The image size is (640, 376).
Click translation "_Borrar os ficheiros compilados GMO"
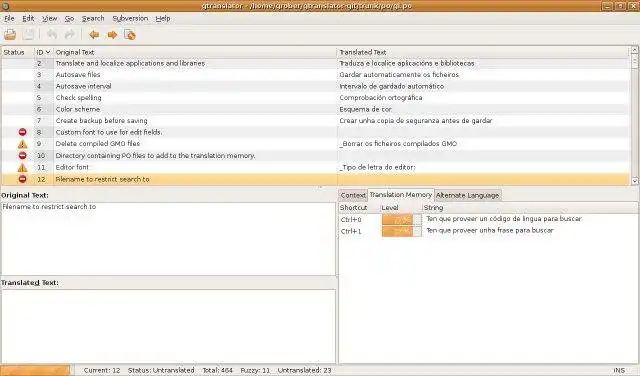click(x=398, y=144)
